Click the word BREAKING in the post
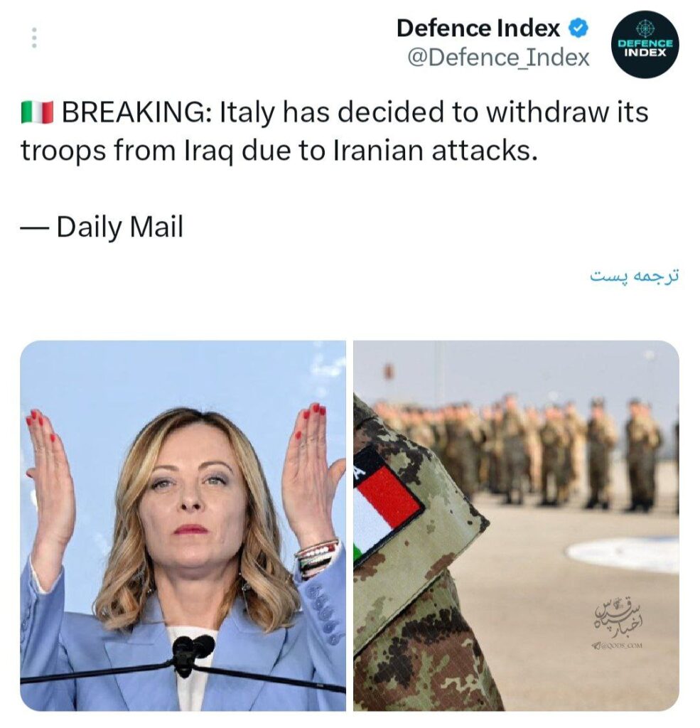700x728 pixels. pyautogui.click(x=137, y=112)
